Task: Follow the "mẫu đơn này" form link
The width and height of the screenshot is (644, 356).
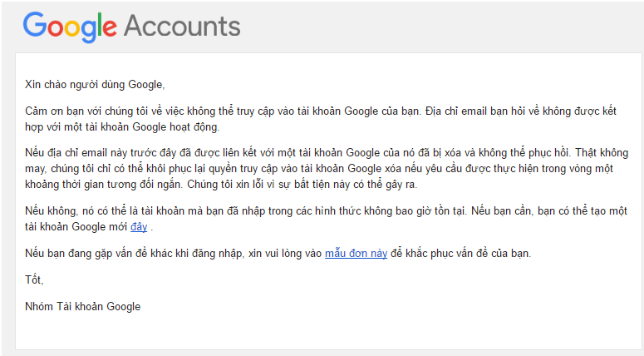Action: pyautogui.click(x=356, y=253)
